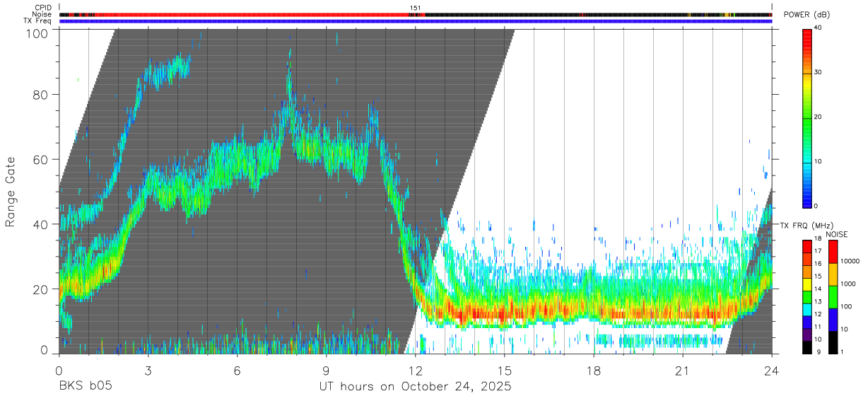Click the x-axis hour label 12
868x401 pixels.
pyautogui.click(x=416, y=371)
